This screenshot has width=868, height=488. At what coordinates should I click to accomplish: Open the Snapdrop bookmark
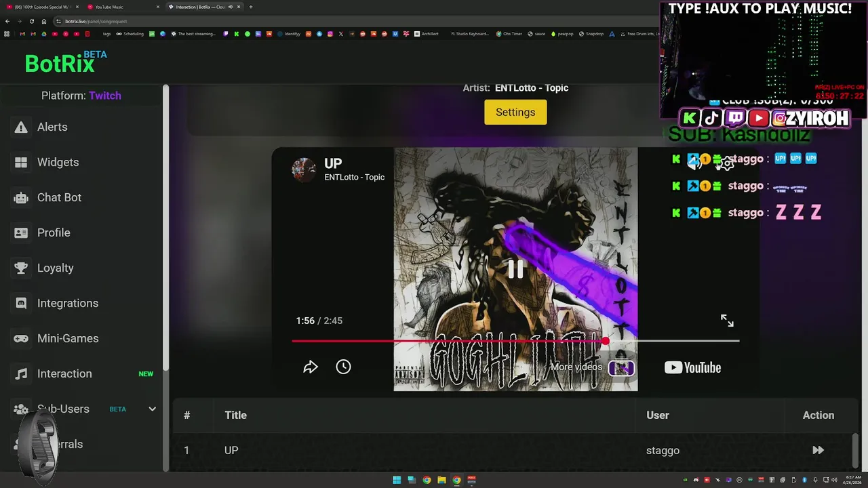[x=591, y=34]
